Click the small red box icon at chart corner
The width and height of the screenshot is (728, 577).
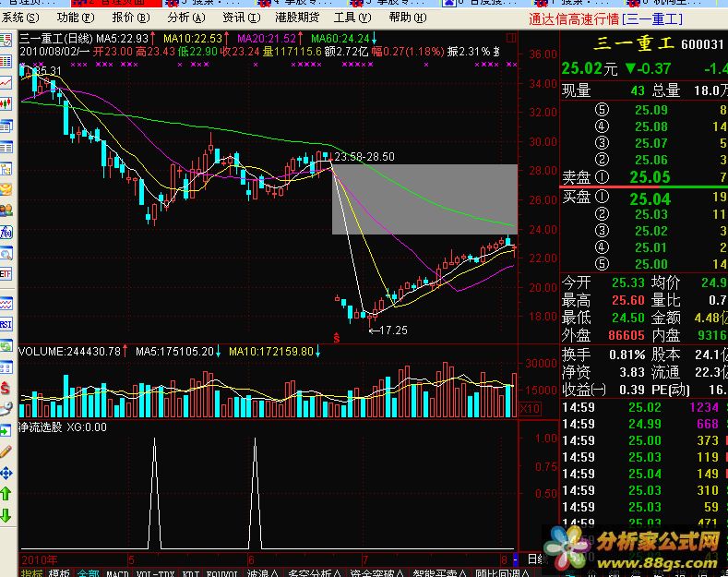(511, 38)
